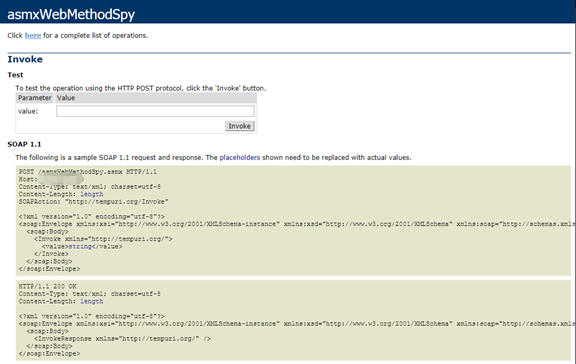The height and width of the screenshot is (364, 576).
Task: Click the 'value:' parameter label
Action: click(28, 111)
